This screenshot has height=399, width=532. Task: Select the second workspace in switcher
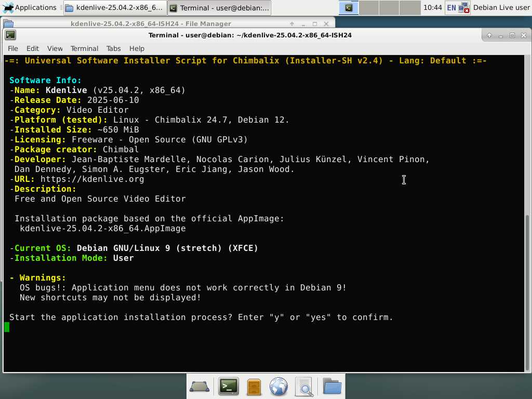(369, 7)
